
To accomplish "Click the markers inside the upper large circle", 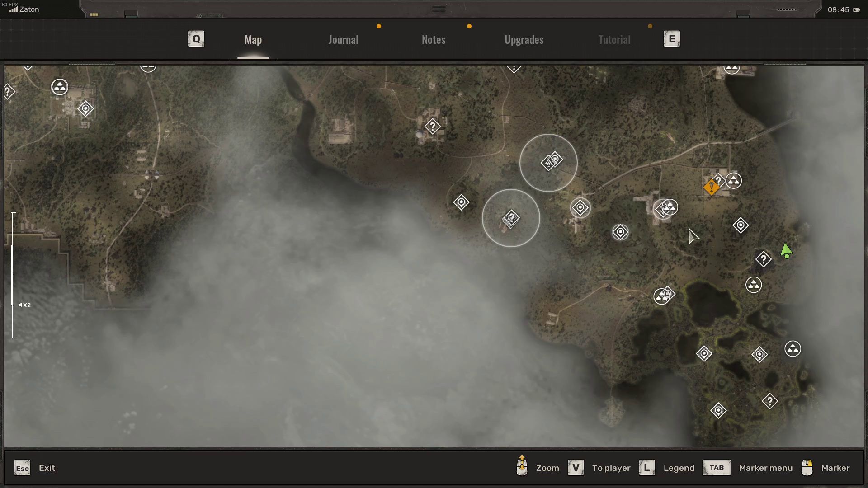I will click(x=551, y=161).
